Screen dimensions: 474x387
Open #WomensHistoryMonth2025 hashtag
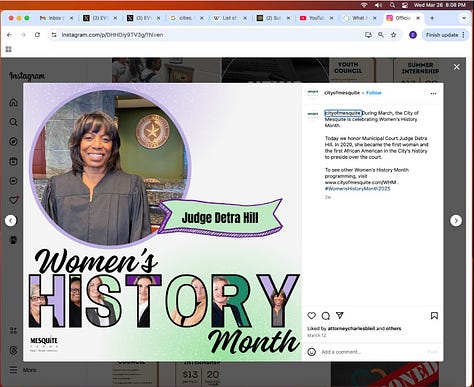pyautogui.click(x=357, y=189)
